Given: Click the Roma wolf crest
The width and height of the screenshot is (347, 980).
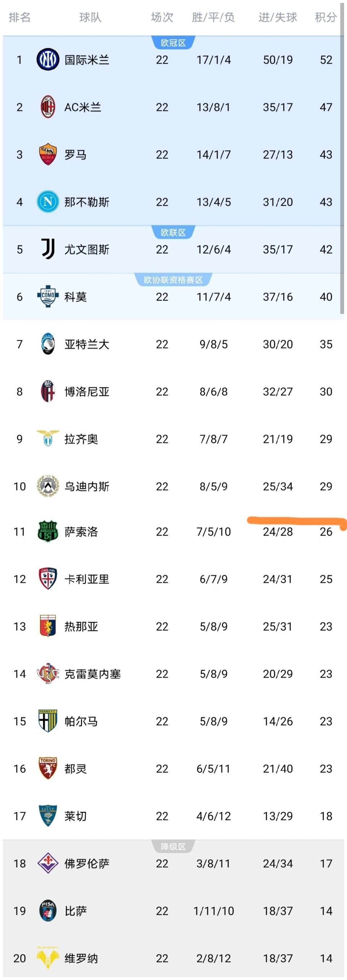Looking at the screenshot, I should point(48,154).
